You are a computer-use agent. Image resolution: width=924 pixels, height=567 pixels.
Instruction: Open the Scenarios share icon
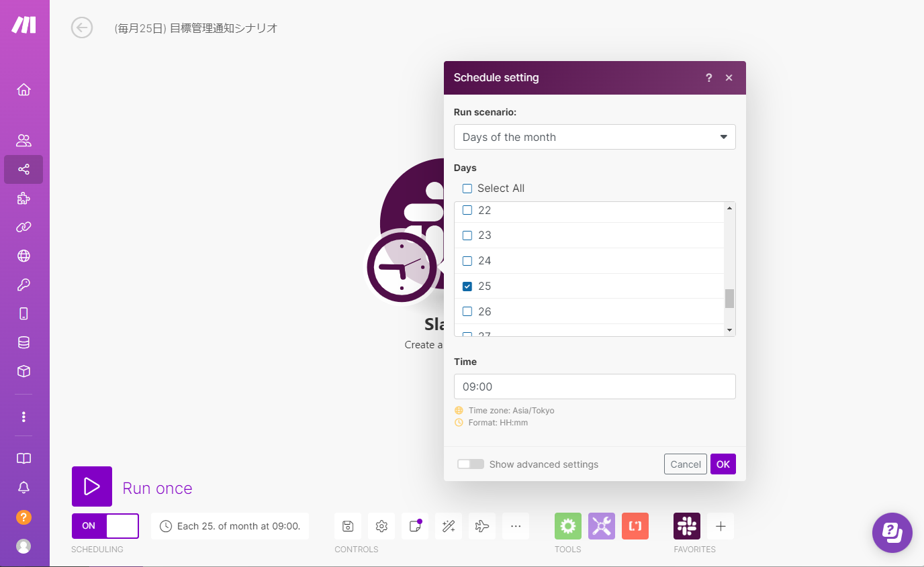click(24, 169)
